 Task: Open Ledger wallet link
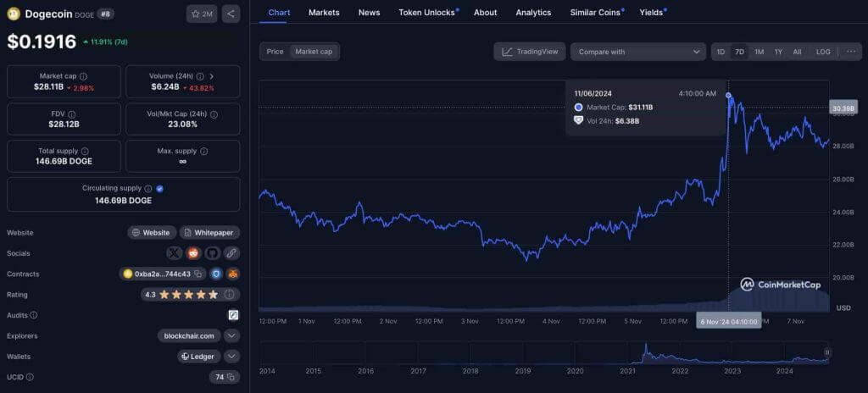point(199,357)
